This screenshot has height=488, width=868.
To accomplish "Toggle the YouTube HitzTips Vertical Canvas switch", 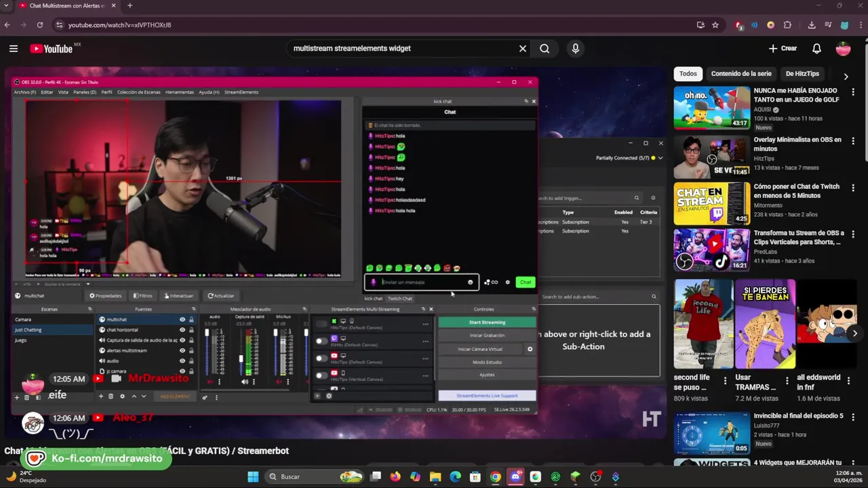I will click(x=321, y=375).
